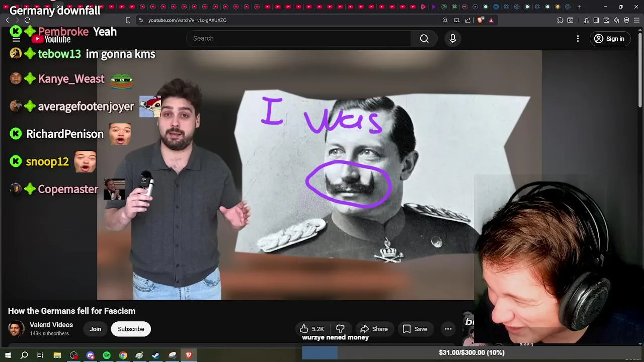
Task: Open a new tab with the plus button
Action: coord(579,7)
